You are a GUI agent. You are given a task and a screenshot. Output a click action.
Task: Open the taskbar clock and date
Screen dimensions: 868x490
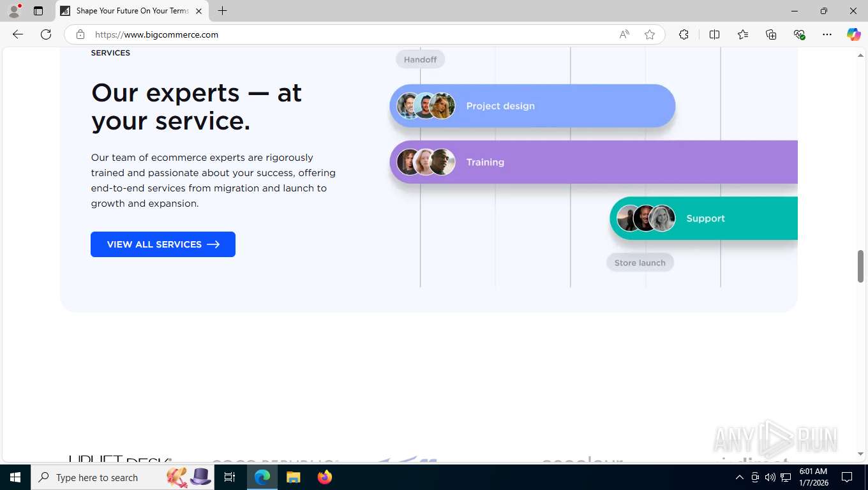[x=813, y=477]
